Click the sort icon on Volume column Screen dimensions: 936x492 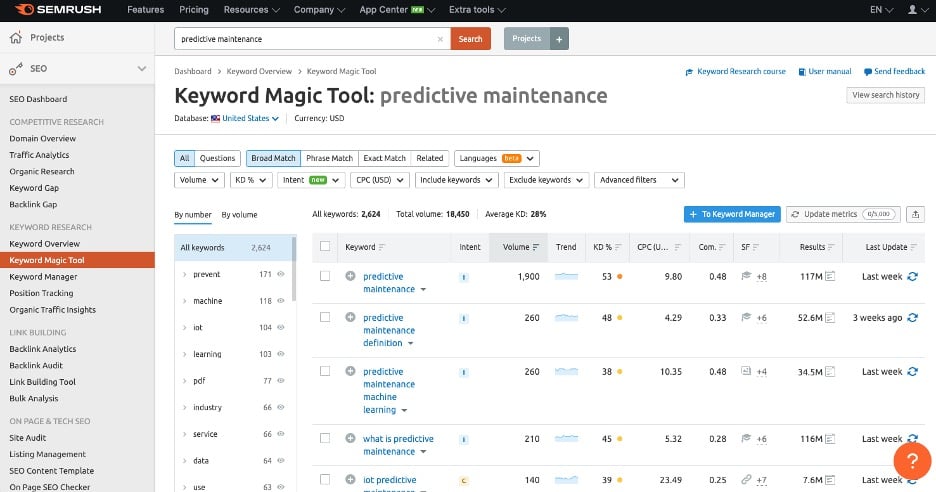[x=536, y=247]
